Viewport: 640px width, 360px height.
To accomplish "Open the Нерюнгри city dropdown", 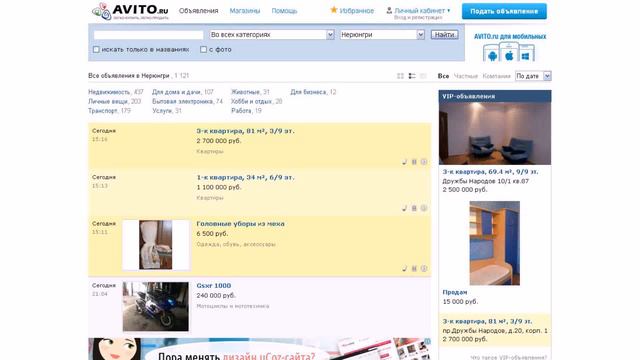I will coord(382,35).
